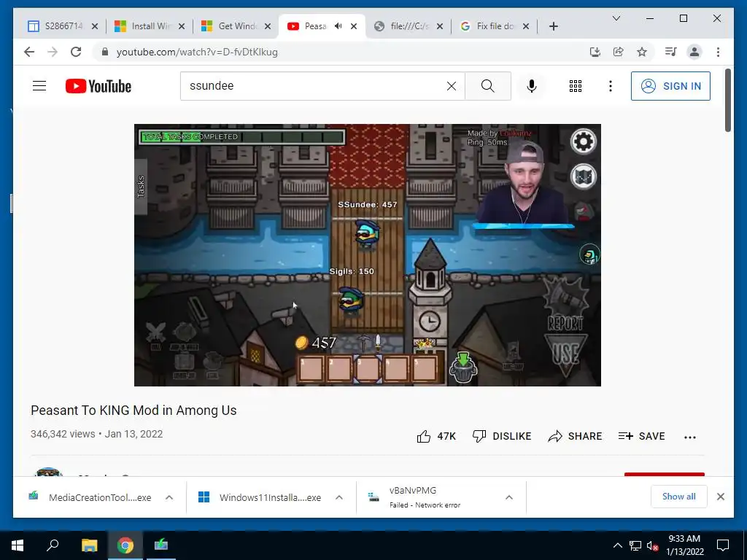Open taskbar search
The image size is (747, 560).
[53, 545]
